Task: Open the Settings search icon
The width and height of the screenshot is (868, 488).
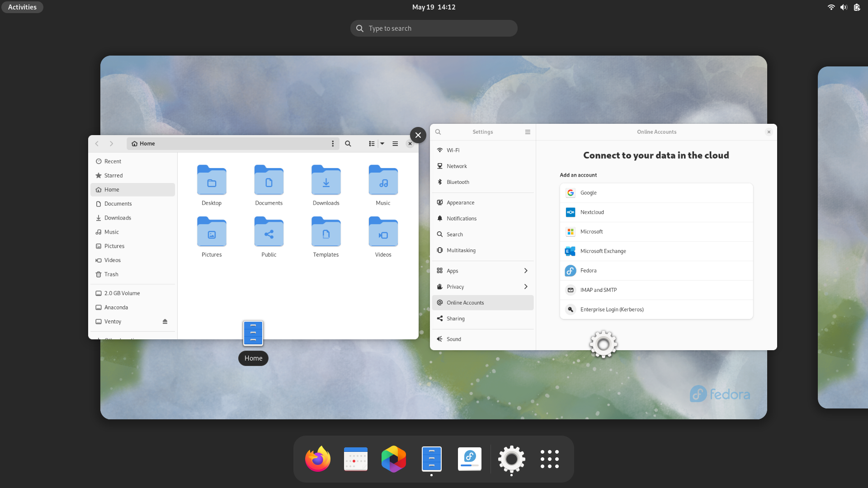Action: 438,132
